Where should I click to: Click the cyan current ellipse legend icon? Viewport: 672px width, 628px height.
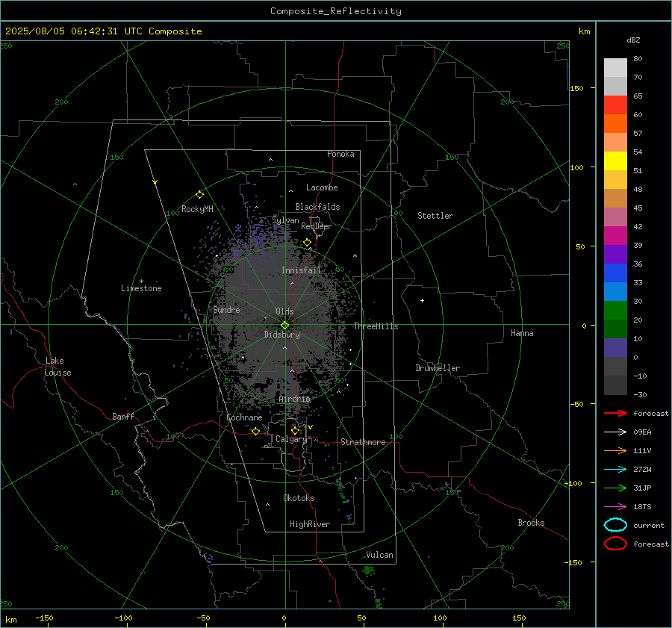click(615, 525)
